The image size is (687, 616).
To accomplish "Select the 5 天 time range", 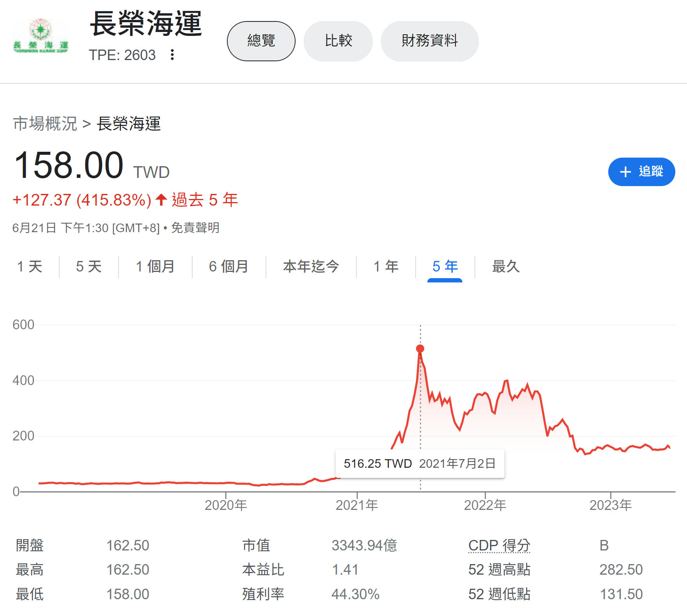I will point(89,267).
